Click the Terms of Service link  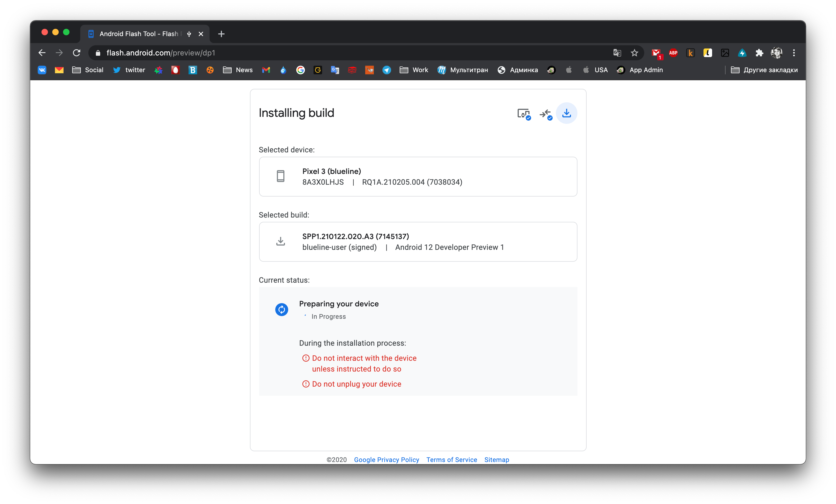pos(451,459)
